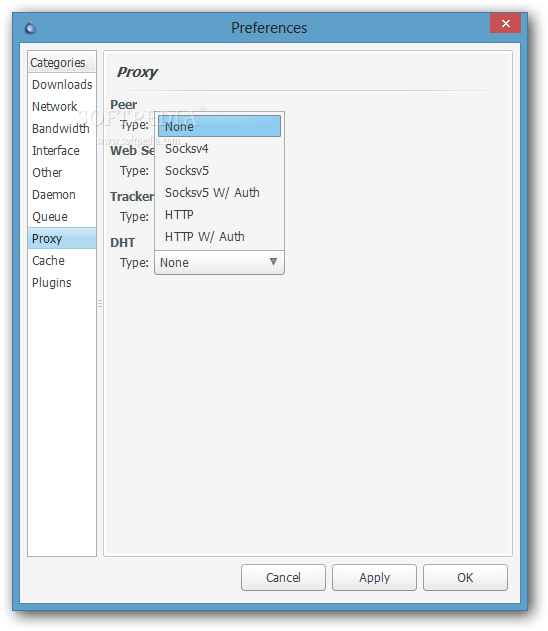The height and width of the screenshot is (631, 548).
Task: Open the Other category
Action: (x=62, y=173)
